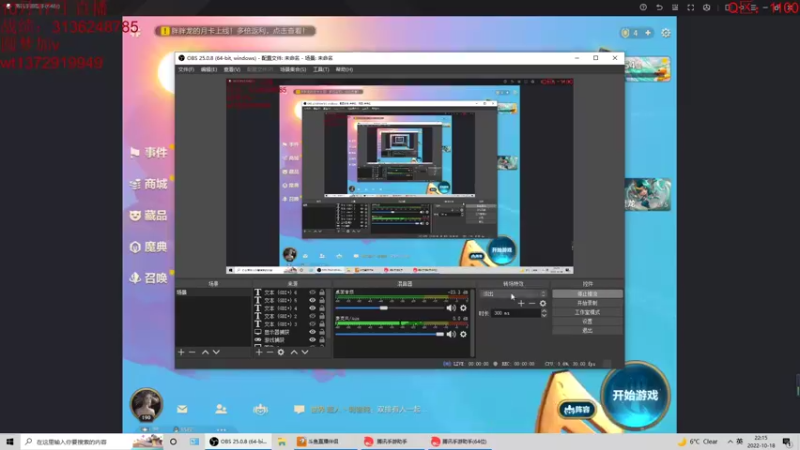800x450 pixels.
Task: Open the Scene Collection menu in OBS
Action: [x=293, y=69]
